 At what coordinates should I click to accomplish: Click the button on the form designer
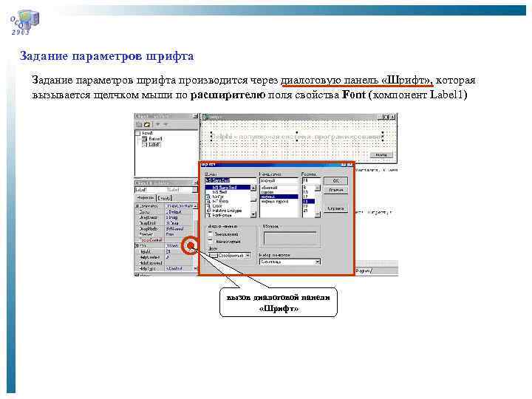(x=381, y=154)
